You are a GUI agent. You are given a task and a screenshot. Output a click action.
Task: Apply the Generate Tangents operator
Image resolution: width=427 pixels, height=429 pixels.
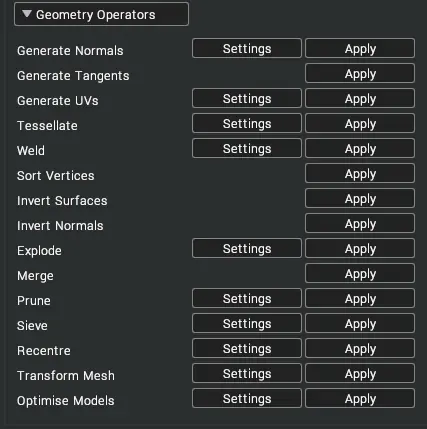(360, 73)
